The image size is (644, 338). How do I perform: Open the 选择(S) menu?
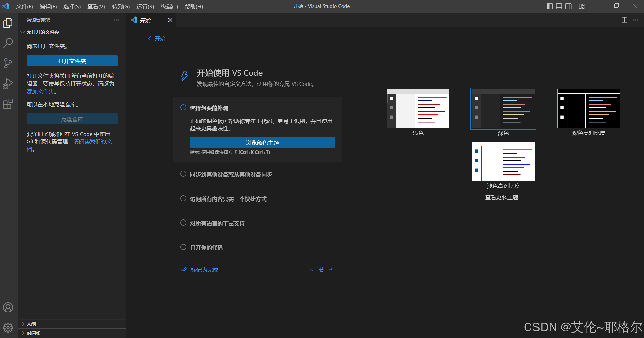72,6
